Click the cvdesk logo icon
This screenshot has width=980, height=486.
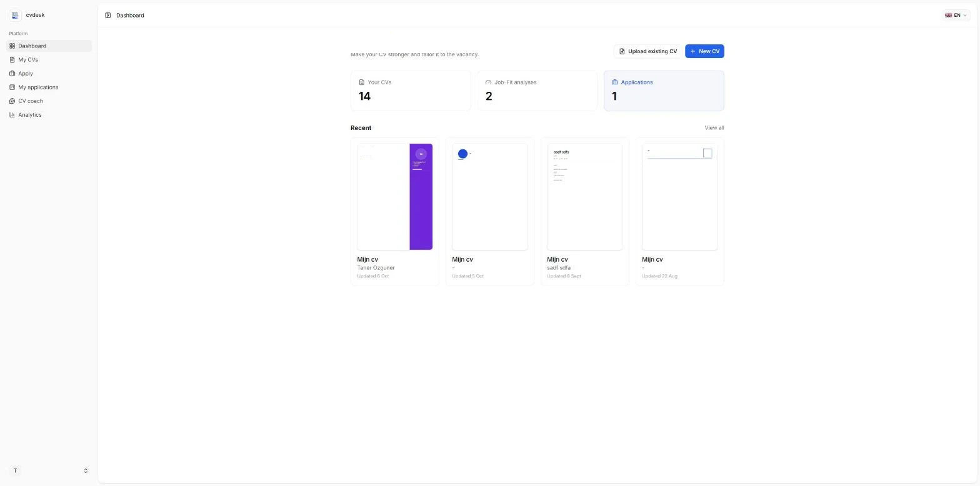pyautogui.click(x=15, y=15)
